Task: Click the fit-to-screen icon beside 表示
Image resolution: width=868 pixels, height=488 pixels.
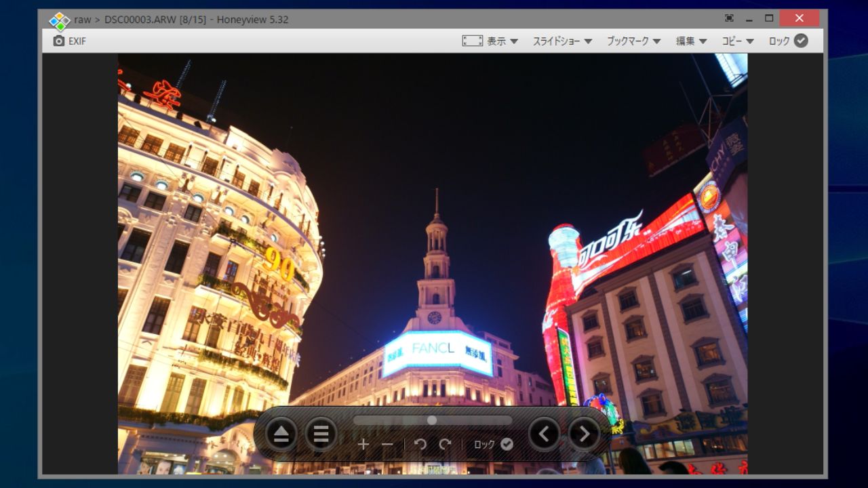Action: 473,41
